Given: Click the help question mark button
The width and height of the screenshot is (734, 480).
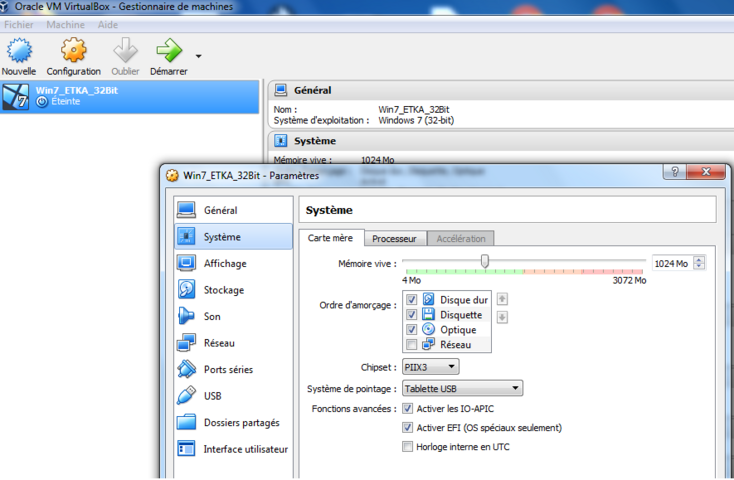Looking at the screenshot, I should click(x=675, y=172).
